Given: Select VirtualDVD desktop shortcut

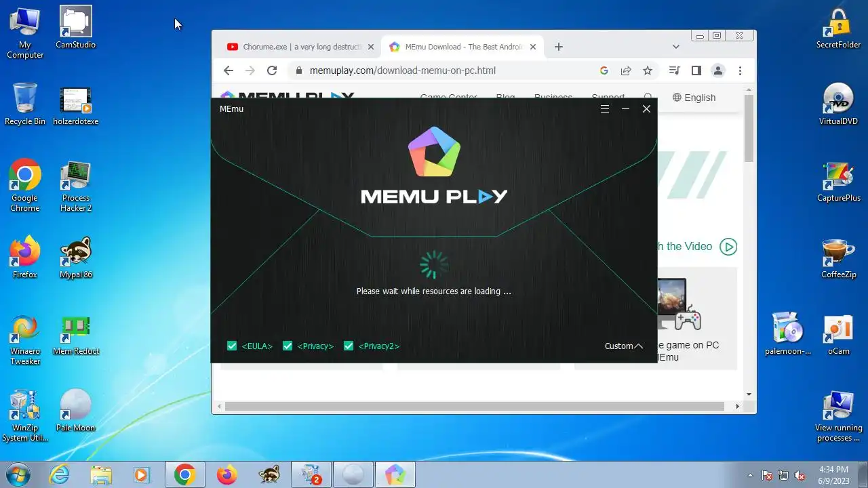Looking at the screenshot, I should pyautogui.click(x=839, y=104).
